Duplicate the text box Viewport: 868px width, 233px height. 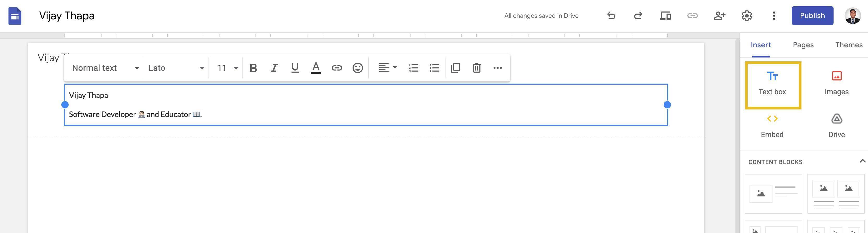click(x=456, y=68)
